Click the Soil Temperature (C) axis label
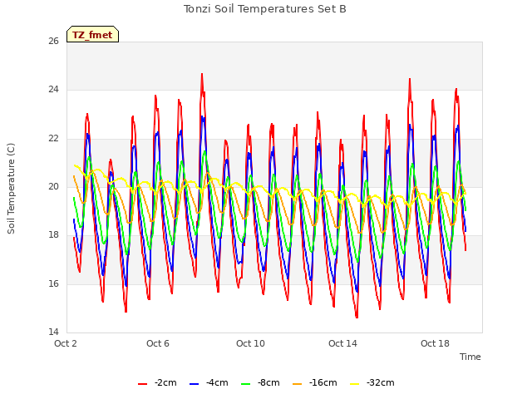 [11, 189]
